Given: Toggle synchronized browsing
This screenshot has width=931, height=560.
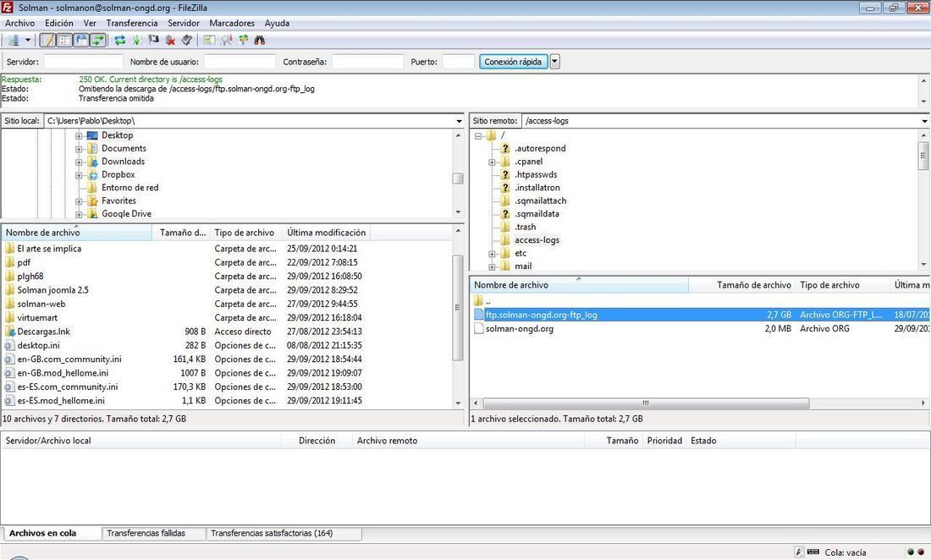Looking at the screenshot, I should coord(243,41).
